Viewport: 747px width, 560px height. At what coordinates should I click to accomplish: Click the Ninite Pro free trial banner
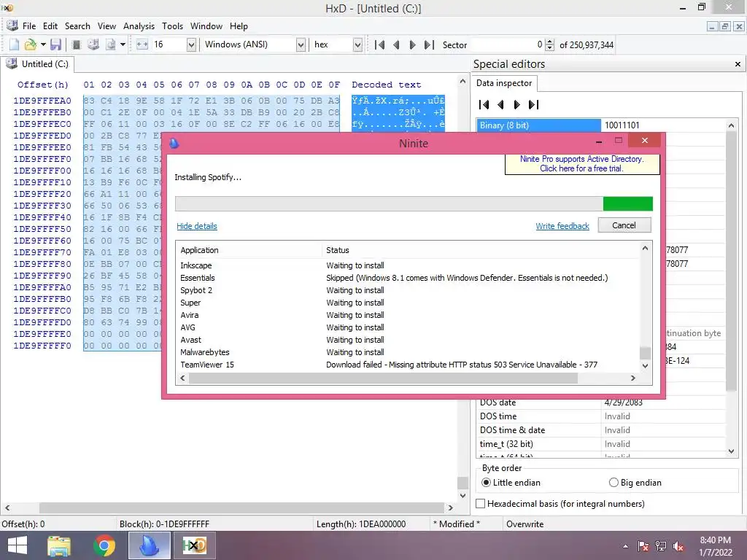click(581, 164)
